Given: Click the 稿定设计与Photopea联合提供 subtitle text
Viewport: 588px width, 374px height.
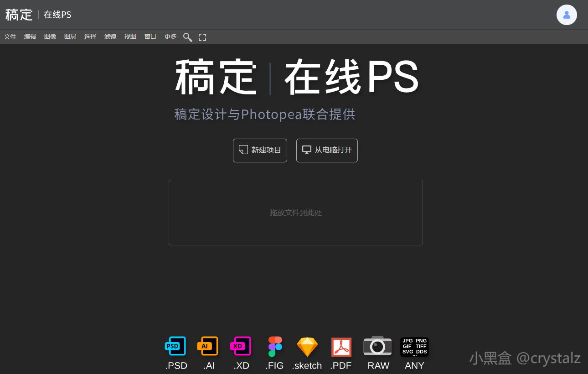Looking at the screenshot, I should [x=265, y=114].
